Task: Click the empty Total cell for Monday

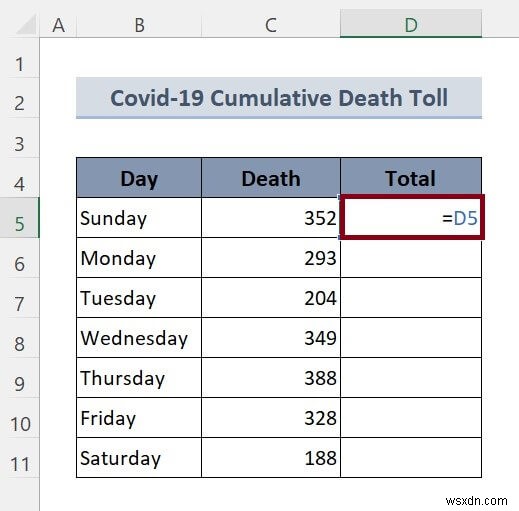Action: [x=411, y=258]
